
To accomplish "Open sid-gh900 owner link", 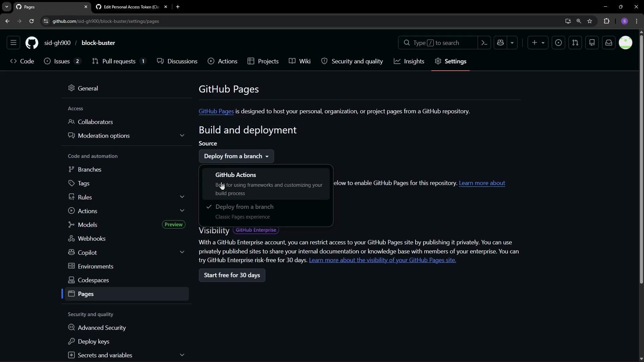I will tap(57, 43).
